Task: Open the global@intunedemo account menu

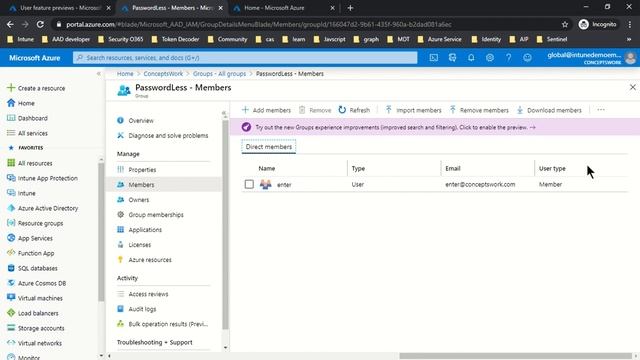Action: coord(584,58)
